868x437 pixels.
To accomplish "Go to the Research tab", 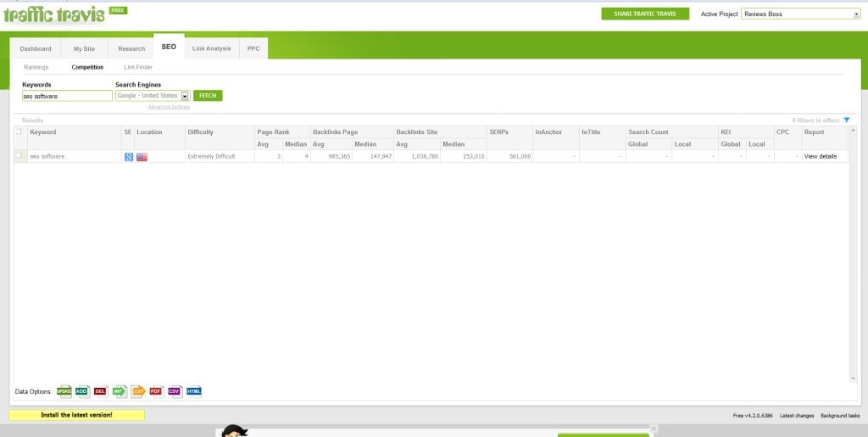I will pyautogui.click(x=131, y=48).
